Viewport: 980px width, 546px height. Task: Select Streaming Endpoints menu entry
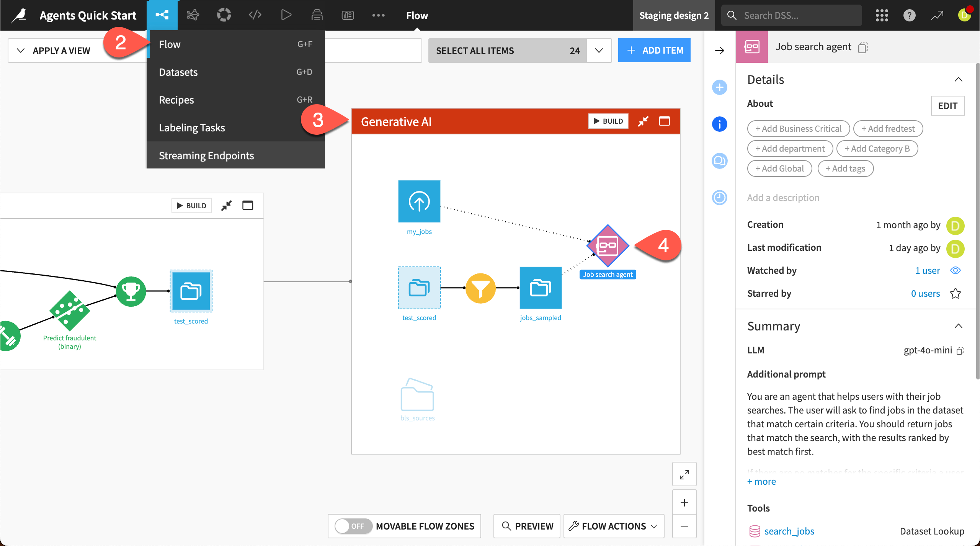click(x=206, y=155)
